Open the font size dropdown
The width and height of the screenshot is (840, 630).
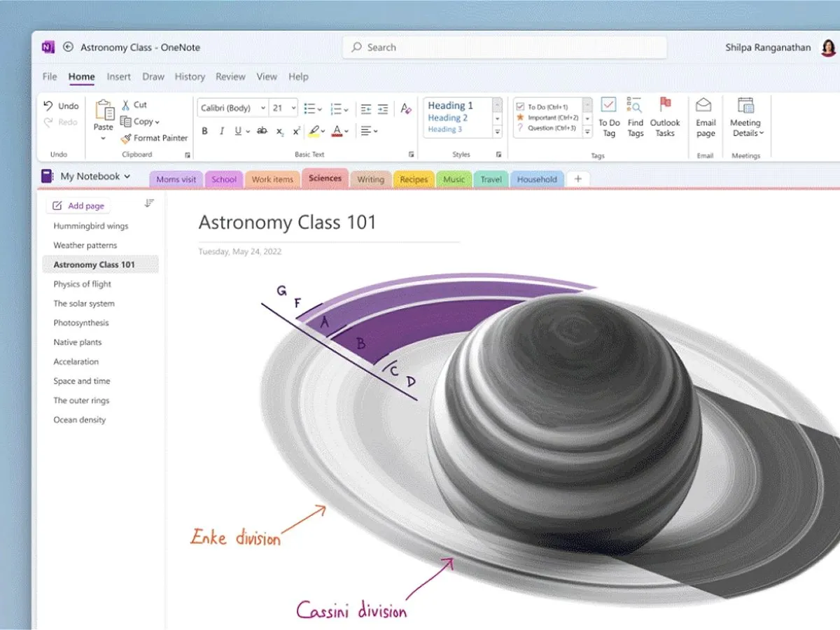coord(293,108)
